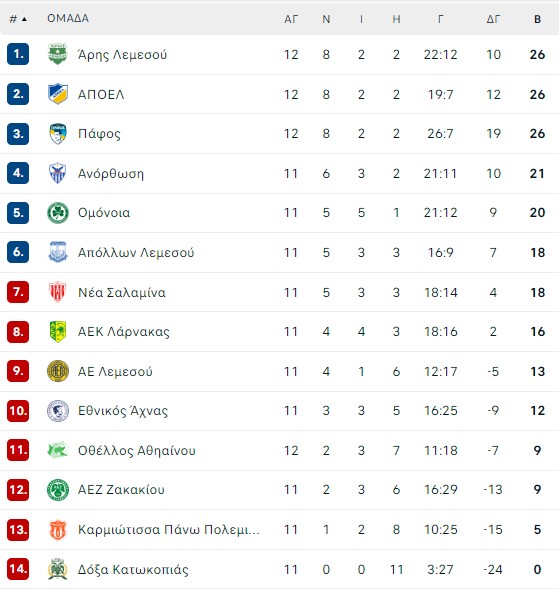Image resolution: width=559 pixels, height=589 pixels.
Task: Click the Άρης Λεμεσού team crest
Action: pos(57,54)
